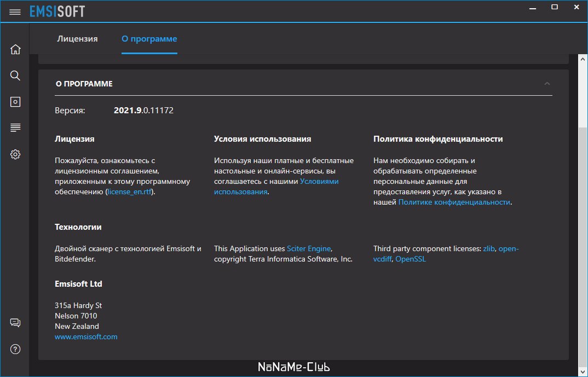This screenshot has height=377, width=588.
Task: Open the license_en.rtf link
Action: [x=129, y=192]
